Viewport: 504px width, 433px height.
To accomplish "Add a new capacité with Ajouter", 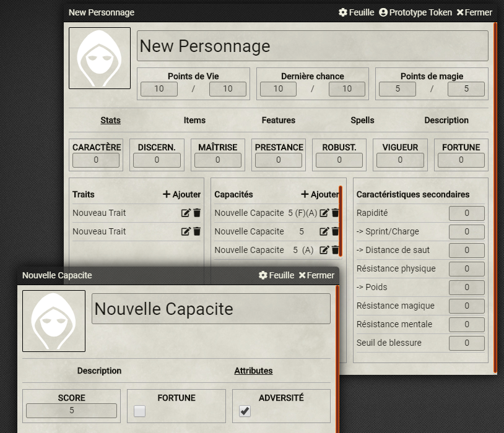I will click(x=319, y=194).
